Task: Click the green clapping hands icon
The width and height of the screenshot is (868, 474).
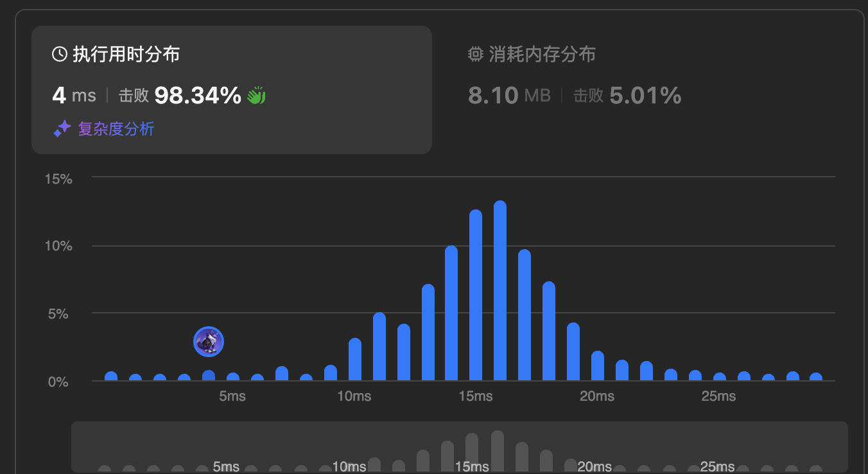Action: tap(256, 96)
